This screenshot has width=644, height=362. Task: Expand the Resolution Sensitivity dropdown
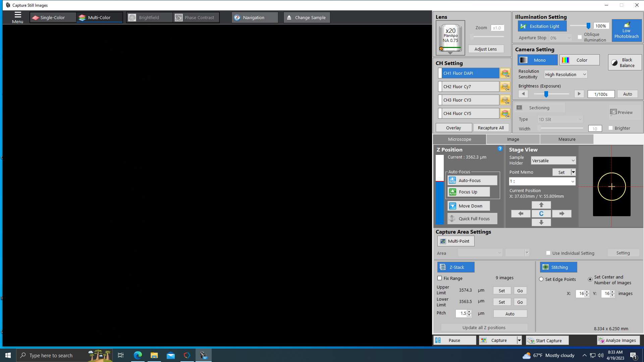coord(565,75)
